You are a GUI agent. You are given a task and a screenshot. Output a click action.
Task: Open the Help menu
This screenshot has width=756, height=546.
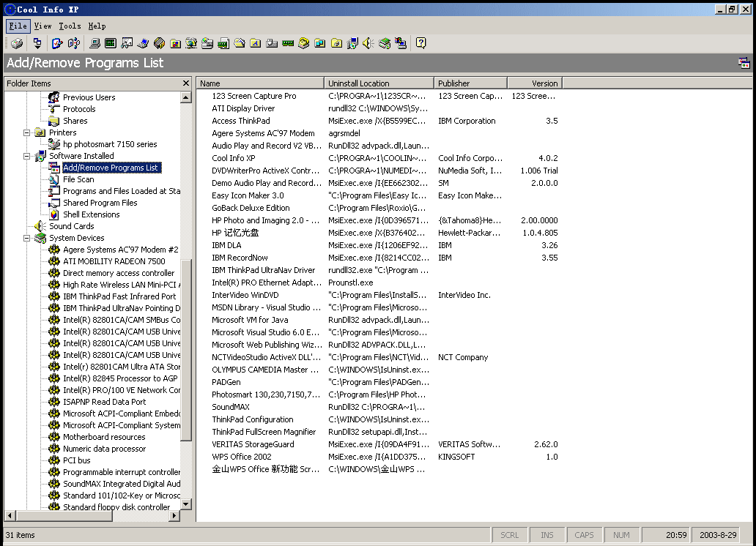97,26
